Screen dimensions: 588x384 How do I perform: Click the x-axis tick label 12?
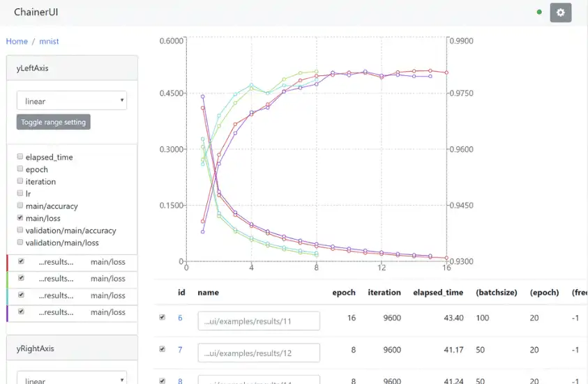[382, 268]
